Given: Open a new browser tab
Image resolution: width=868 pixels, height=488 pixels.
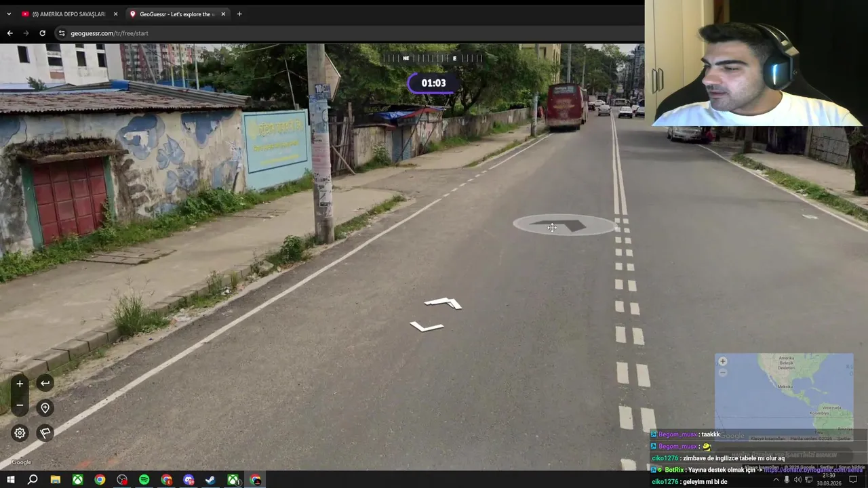Looking at the screenshot, I should (x=239, y=14).
